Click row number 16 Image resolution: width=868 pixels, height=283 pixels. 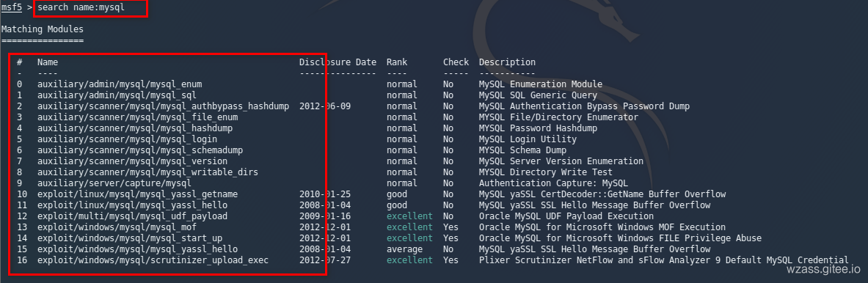21,260
